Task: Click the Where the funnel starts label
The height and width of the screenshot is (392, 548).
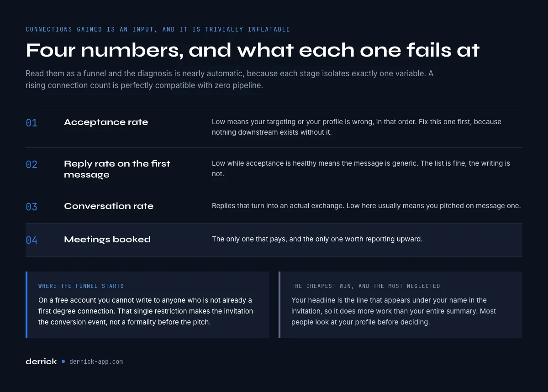Action: point(81,286)
